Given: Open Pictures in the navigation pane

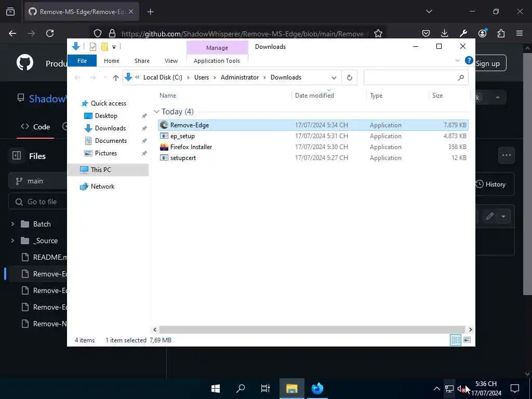Looking at the screenshot, I should pyautogui.click(x=106, y=153).
